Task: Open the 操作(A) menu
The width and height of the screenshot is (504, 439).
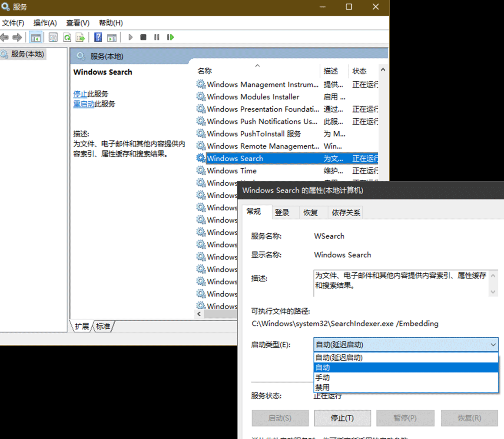Action: point(45,23)
